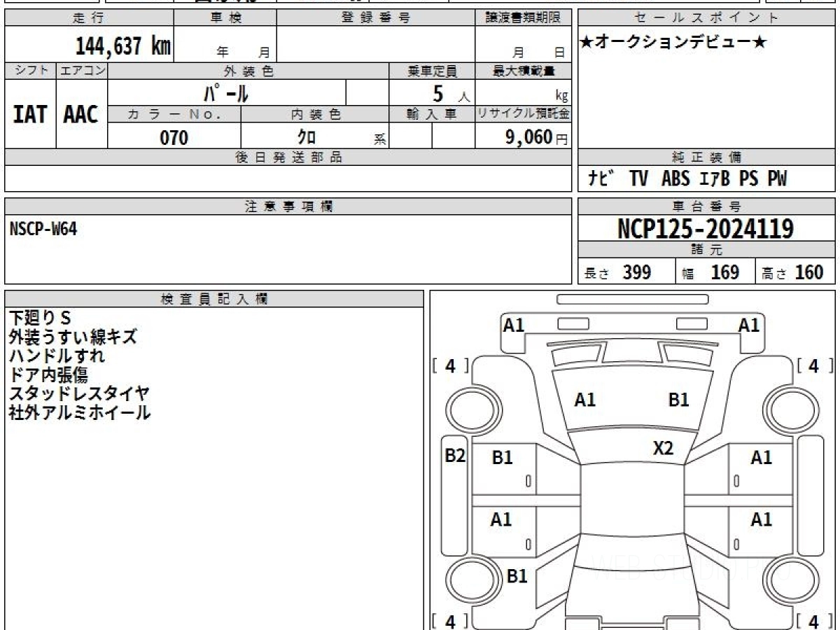The height and width of the screenshot is (630, 840).
Task: Select the ハンドルすれ note line
Action: [57, 356]
